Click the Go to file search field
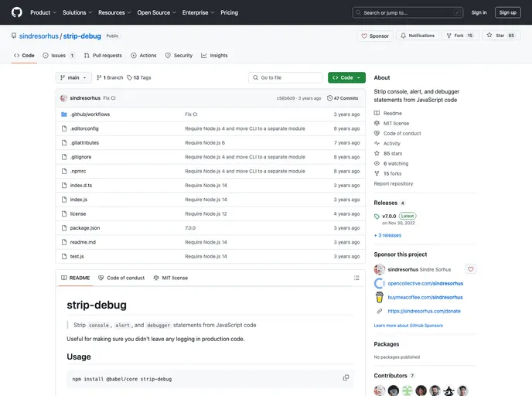The width and height of the screenshot is (532, 396). [285, 77]
